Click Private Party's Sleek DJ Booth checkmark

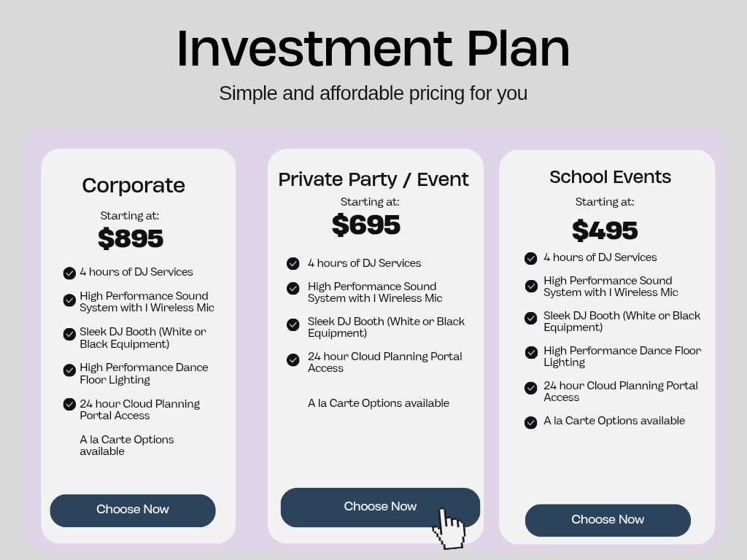pyautogui.click(x=293, y=324)
